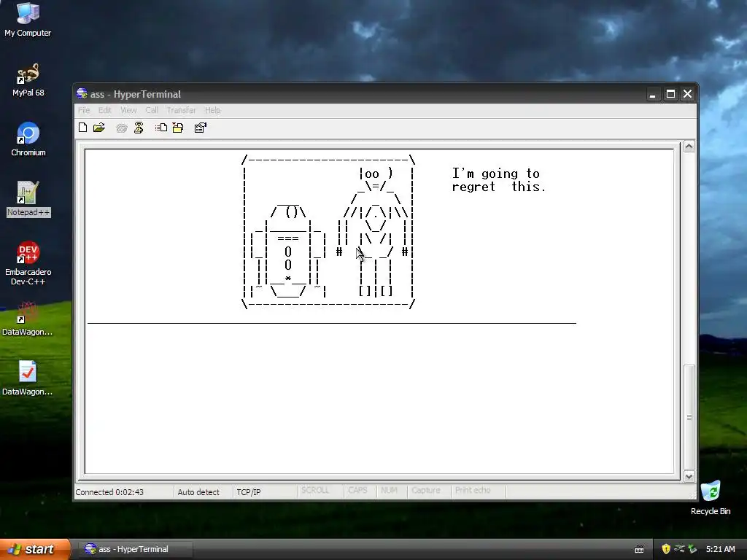Open the Call menu

coord(152,110)
